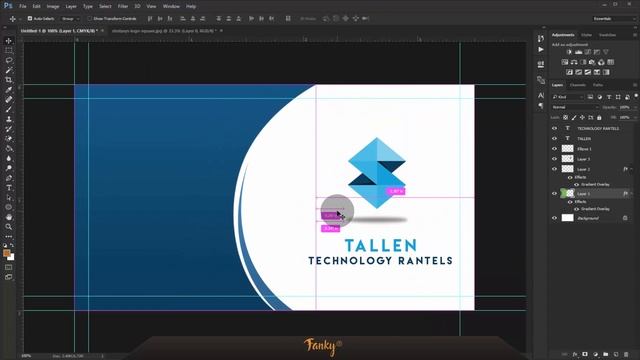Image resolution: width=640 pixels, height=360 pixels.
Task: Open the Window menu
Action: tap(171, 7)
